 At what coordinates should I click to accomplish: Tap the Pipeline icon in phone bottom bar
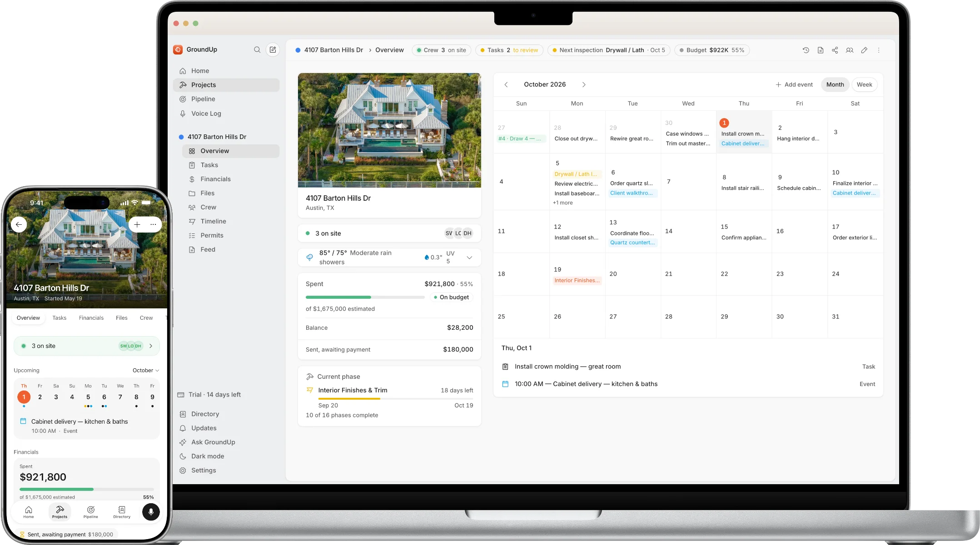coord(91,512)
